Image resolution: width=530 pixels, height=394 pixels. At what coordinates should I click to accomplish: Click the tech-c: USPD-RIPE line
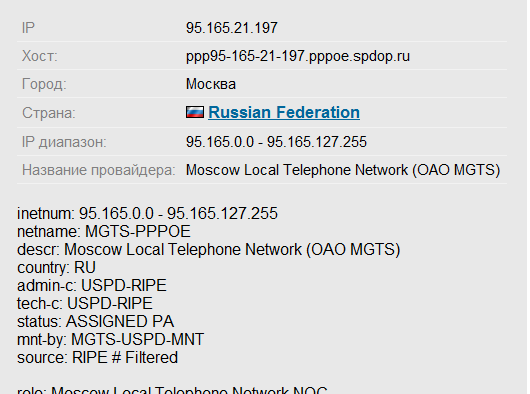click(x=85, y=303)
